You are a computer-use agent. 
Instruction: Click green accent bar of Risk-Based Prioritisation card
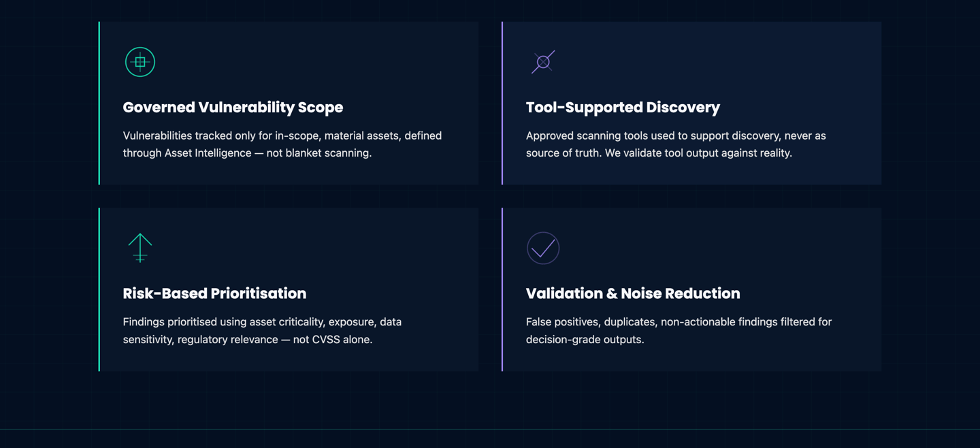click(99, 289)
